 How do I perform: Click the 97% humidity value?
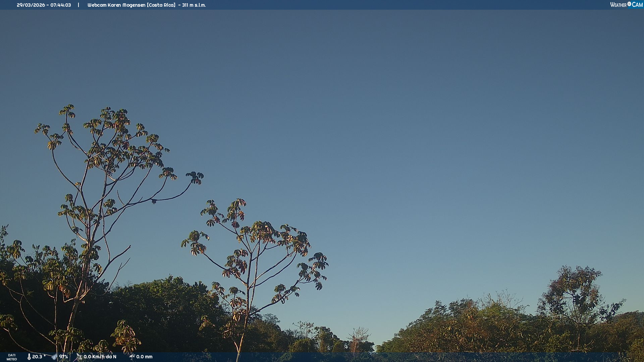tap(63, 357)
